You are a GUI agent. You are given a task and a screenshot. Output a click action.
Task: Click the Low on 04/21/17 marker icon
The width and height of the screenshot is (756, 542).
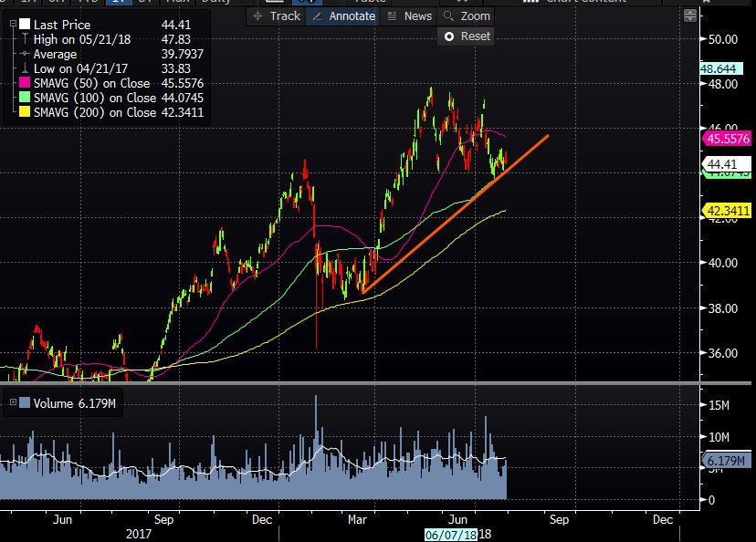pyautogui.click(x=25, y=68)
